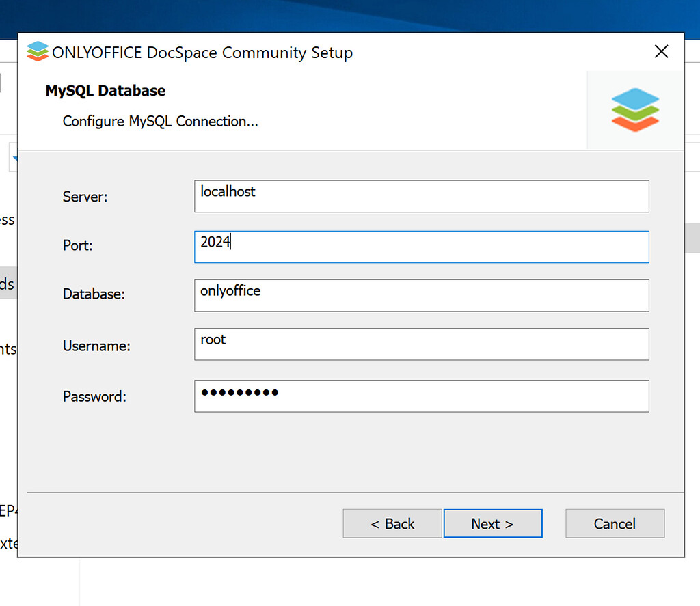Click the ONLYOFFICE logo in the title bar
700x606 pixels.
point(37,51)
